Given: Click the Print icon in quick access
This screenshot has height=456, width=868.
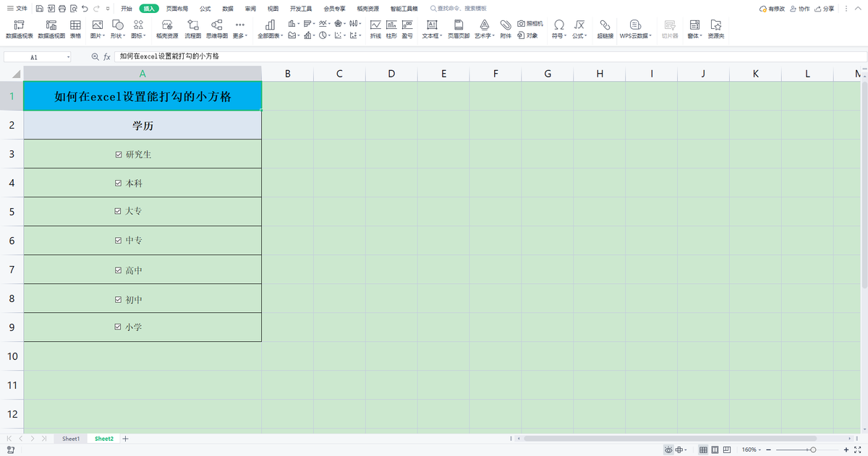Looking at the screenshot, I should (62, 9).
